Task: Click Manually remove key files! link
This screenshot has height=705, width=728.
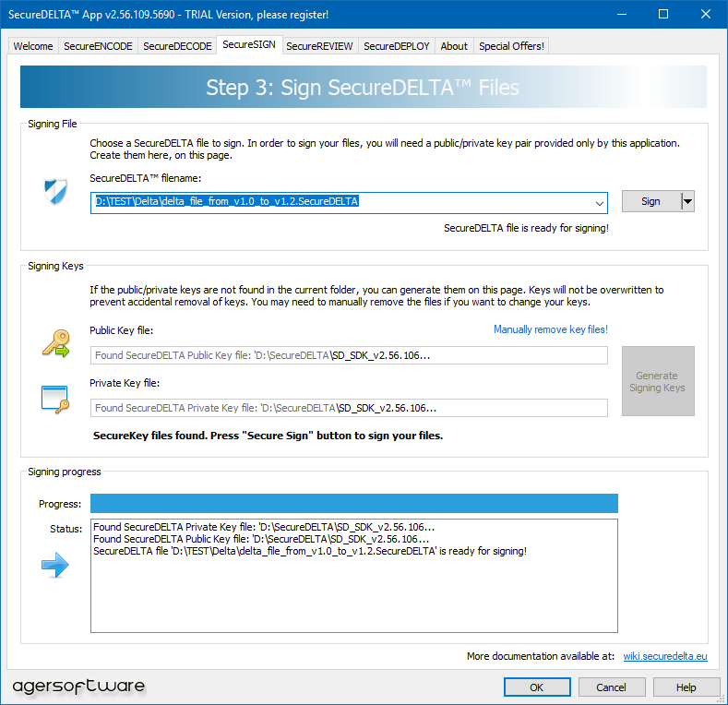Action: click(550, 329)
